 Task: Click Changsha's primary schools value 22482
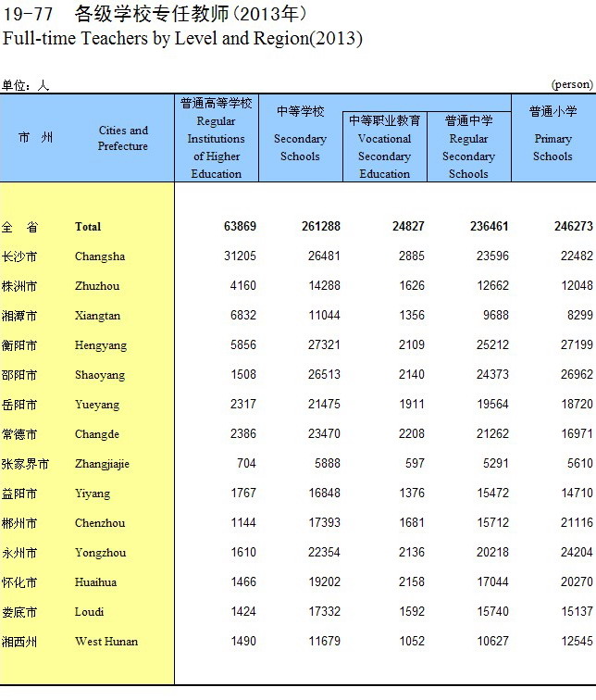coord(577,256)
